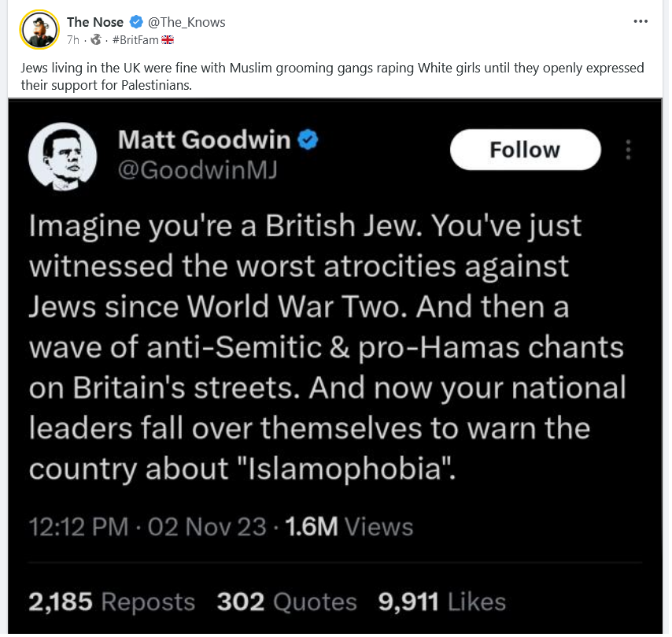Image resolution: width=672 pixels, height=637 pixels.
Task: Click the @The_Knows handle
Action: point(186,22)
